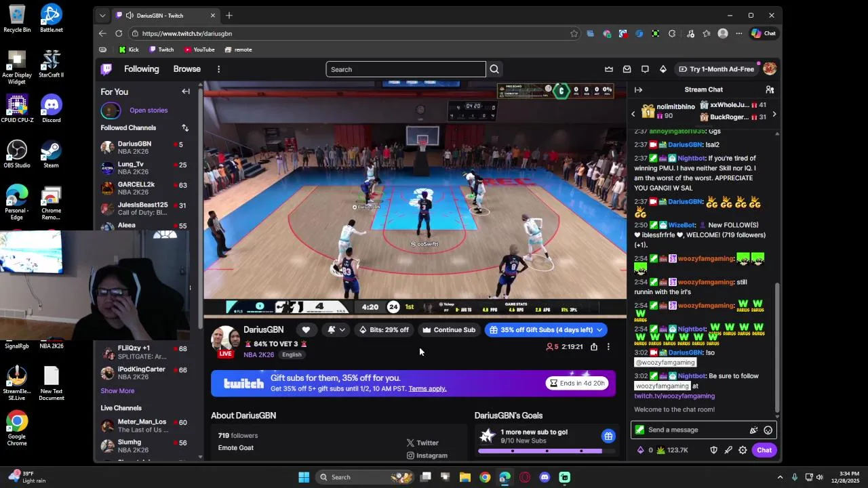Open the Bits balance diamond icon below chat
This screenshot has width=868, height=488.
click(641, 450)
